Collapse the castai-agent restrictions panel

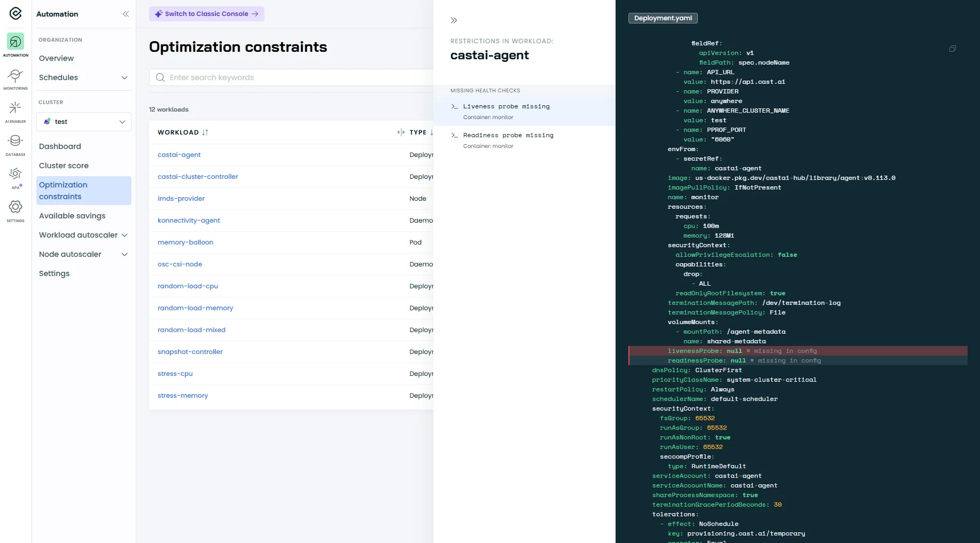click(454, 20)
